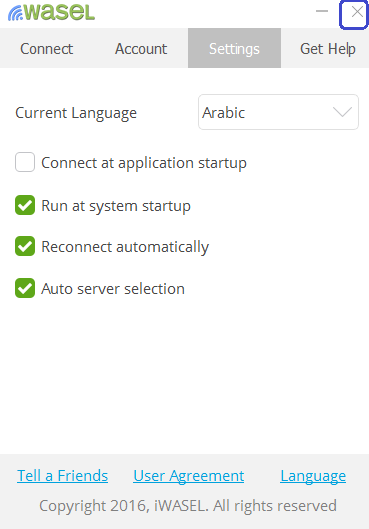Click the green wasel logo text
369x529 pixels.
tap(60, 12)
